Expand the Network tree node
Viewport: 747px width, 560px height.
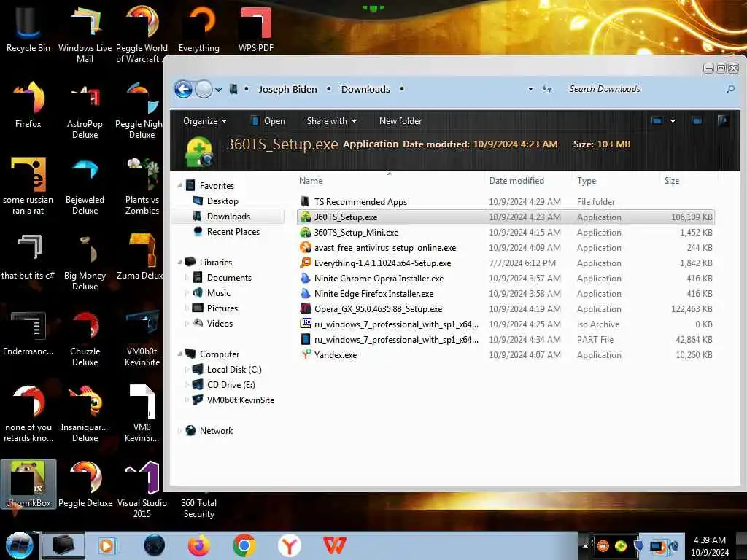[179, 431]
